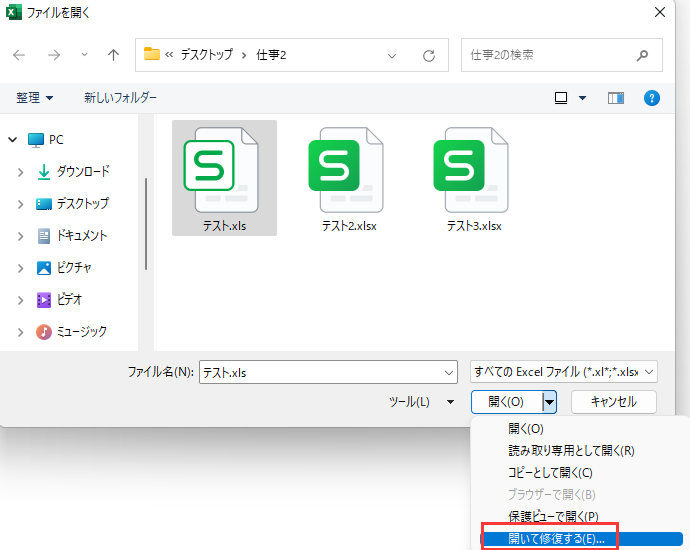Click the Up one level arrow
Viewport: 690px width, 550px height.
[x=113, y=54]
